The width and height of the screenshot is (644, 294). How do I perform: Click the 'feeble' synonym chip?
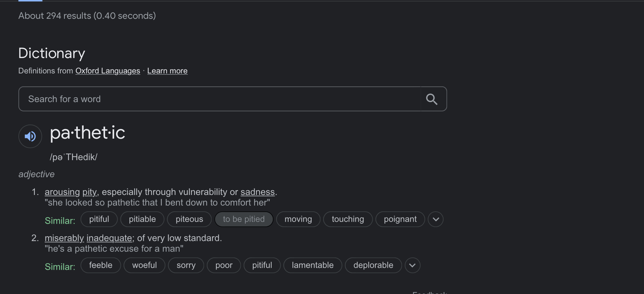[101, 265]
